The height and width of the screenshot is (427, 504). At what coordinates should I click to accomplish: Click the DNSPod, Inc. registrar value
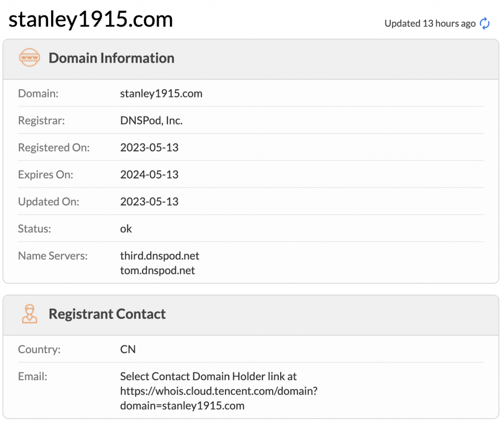[x=151, y=121]
